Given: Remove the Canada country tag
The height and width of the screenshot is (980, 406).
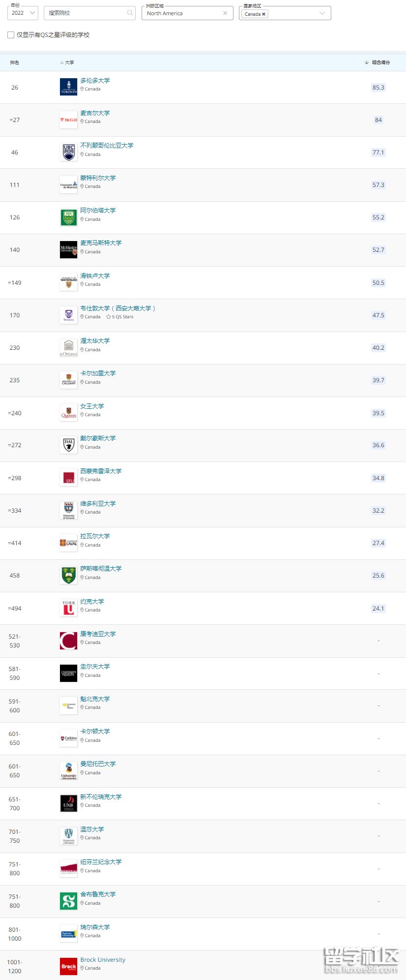Looking at the screenshot, I should pyautogui.click(x=264, y=14).
